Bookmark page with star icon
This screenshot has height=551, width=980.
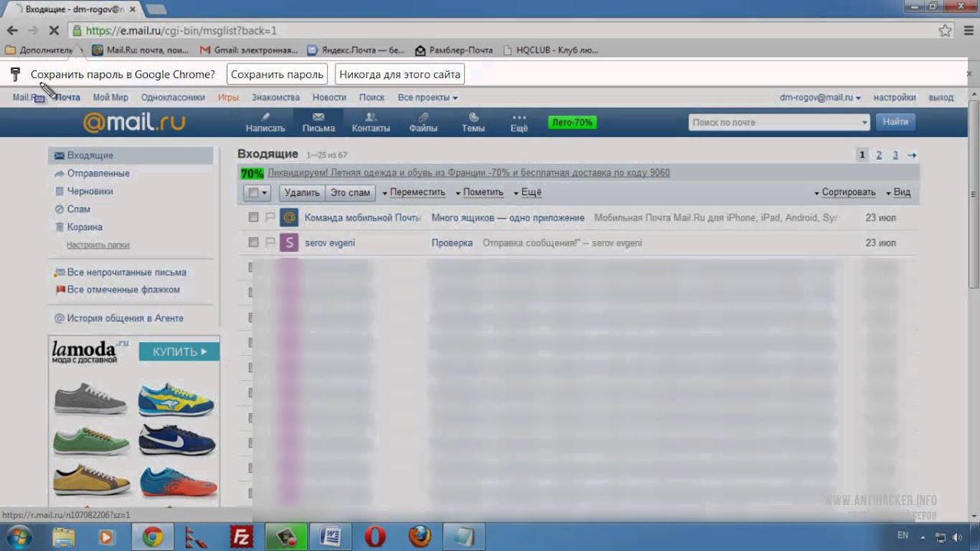pos(946,31)
